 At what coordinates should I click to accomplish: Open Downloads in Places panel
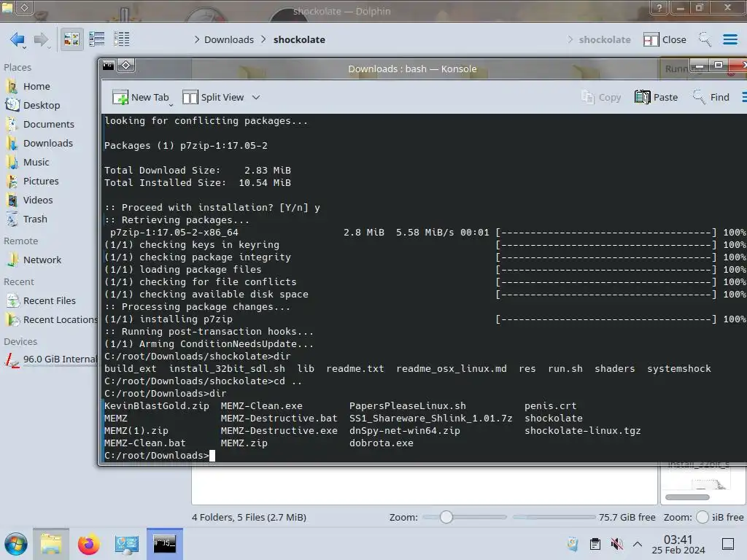coord(47,144)
